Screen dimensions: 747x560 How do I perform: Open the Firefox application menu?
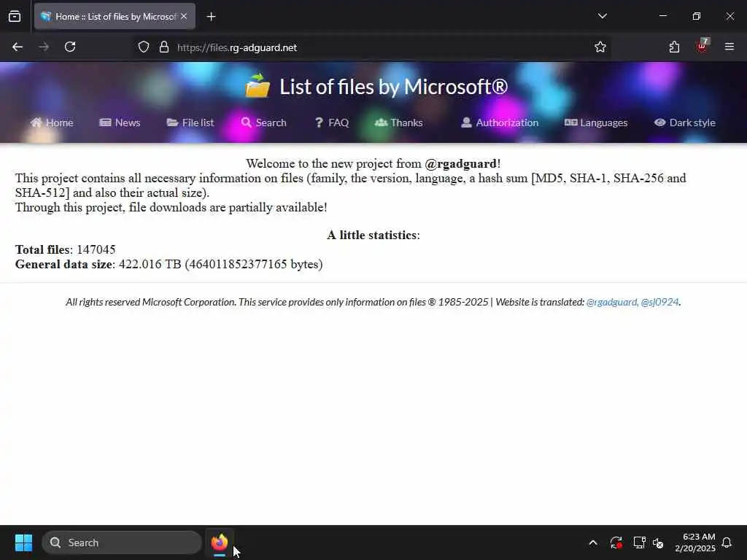(x=729, y=47)
